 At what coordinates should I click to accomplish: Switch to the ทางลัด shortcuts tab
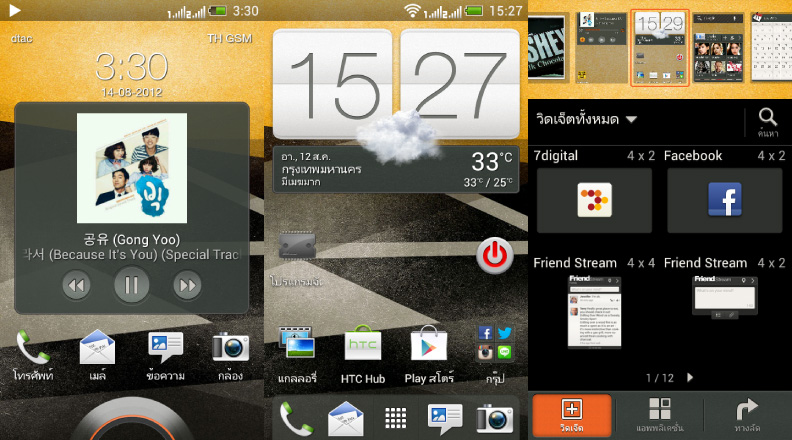coord(748,415)
